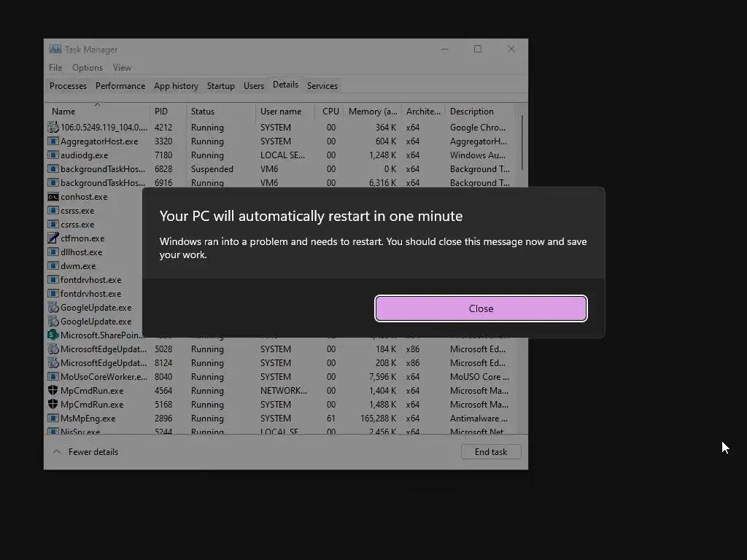The width and height of the screenshot is (747, 560).
Task: Select the MpCmdRun.exe process with PID 4564
Action: 281,391
